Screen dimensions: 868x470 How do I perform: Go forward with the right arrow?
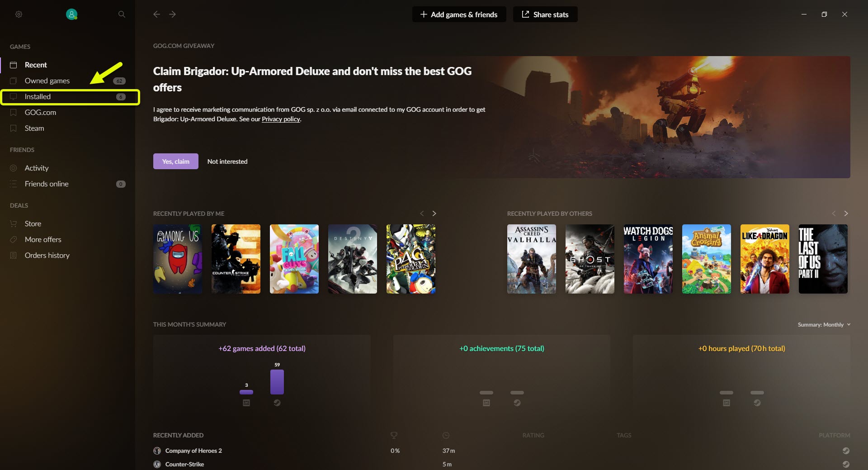tap(172, 14)
